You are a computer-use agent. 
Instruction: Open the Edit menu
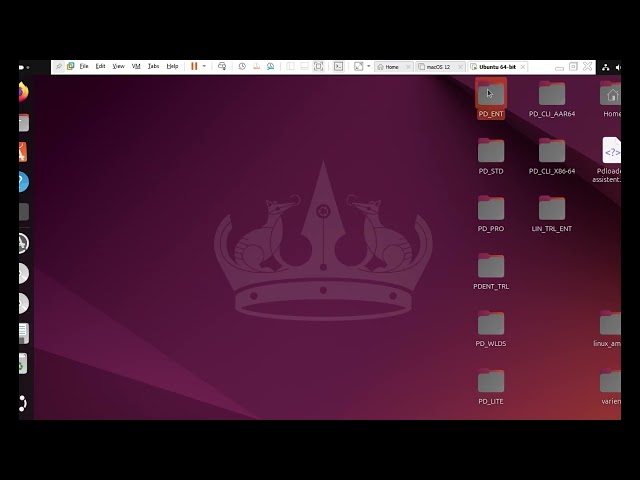(x=100, y=66)
